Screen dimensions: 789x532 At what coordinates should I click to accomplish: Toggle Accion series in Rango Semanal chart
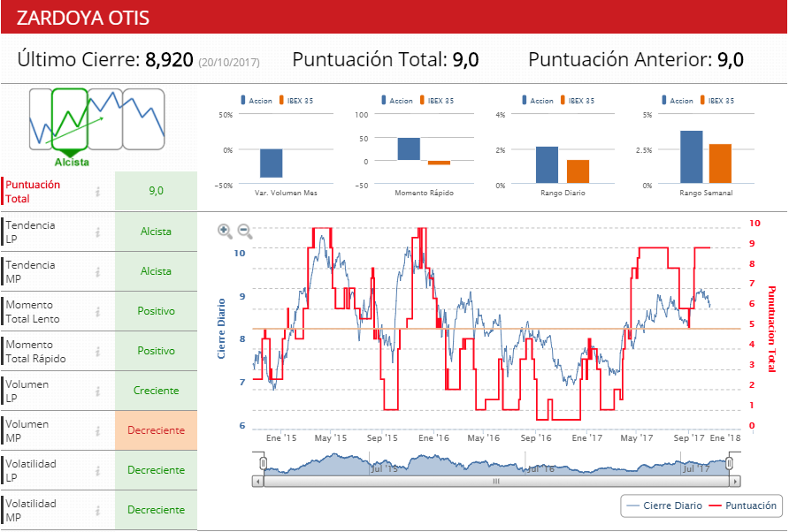[678, 101]
